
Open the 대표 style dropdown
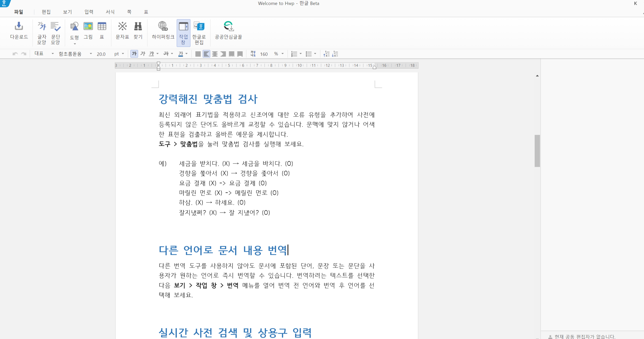point(53,54)
